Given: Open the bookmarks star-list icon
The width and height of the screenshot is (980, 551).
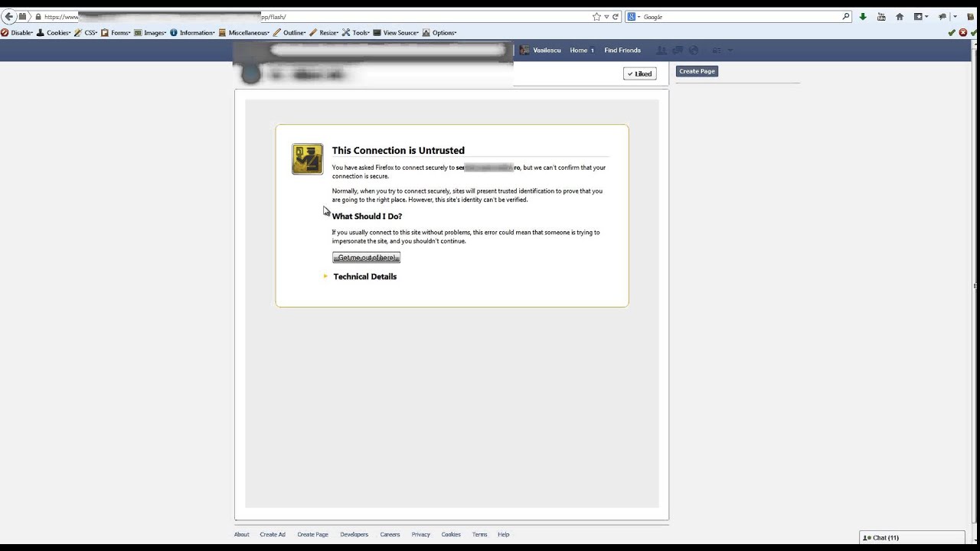Looking at the screenshot, I should (x=919, y=17).
